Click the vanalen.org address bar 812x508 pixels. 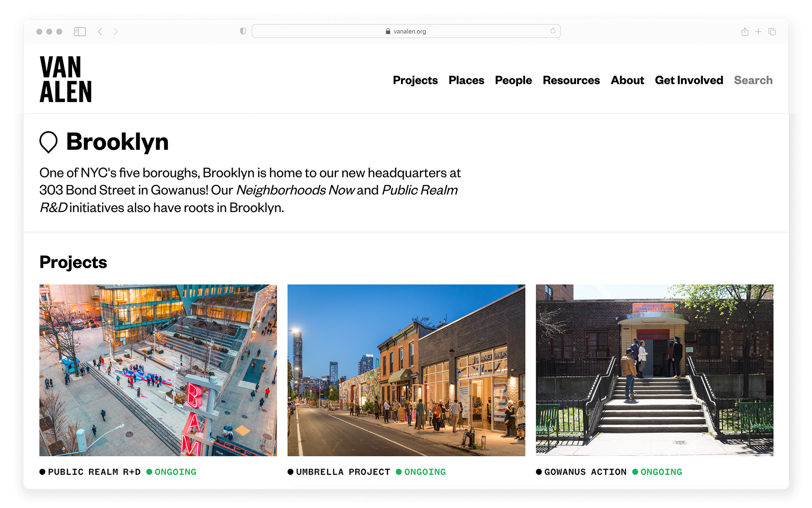click(x=406, y=31)
